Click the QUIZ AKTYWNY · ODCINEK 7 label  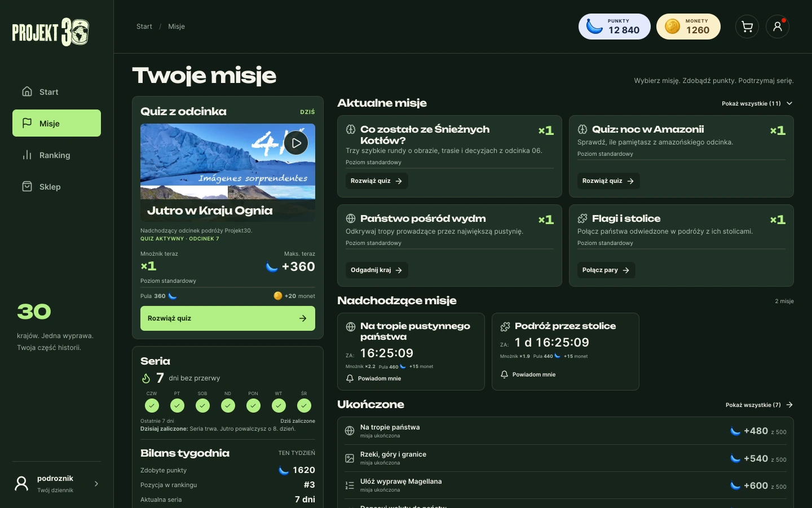coord(180,239)
